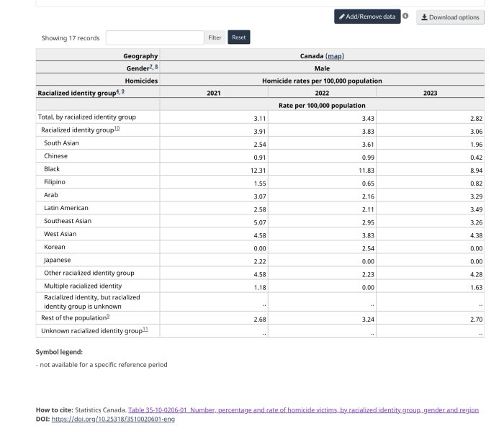Follow the DOI link
The width and height of the screenshot is (504, 439).
[113, 419]
